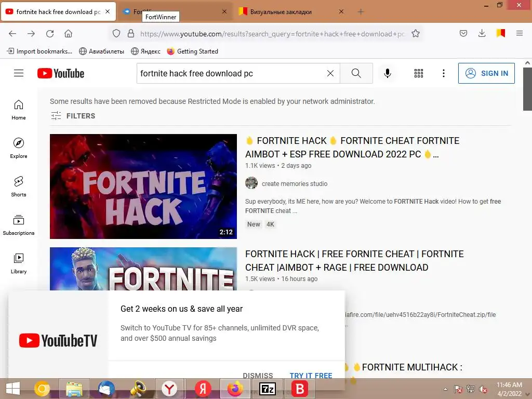Open 7-Zip from the taskbar
This screenshot has width=532, height=399.
tap(268, 389)
